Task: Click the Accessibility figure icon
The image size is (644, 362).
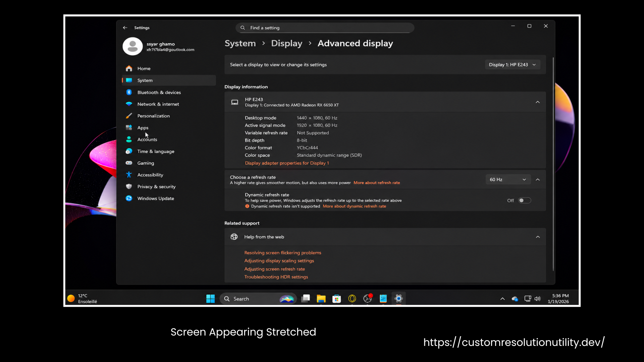Action: [x=129, y=175]
